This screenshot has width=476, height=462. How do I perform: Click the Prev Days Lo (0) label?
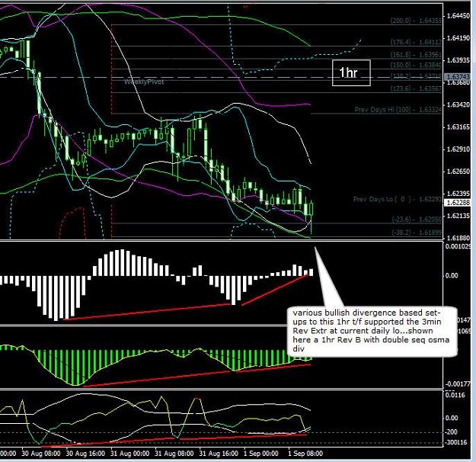pos(397,200)
